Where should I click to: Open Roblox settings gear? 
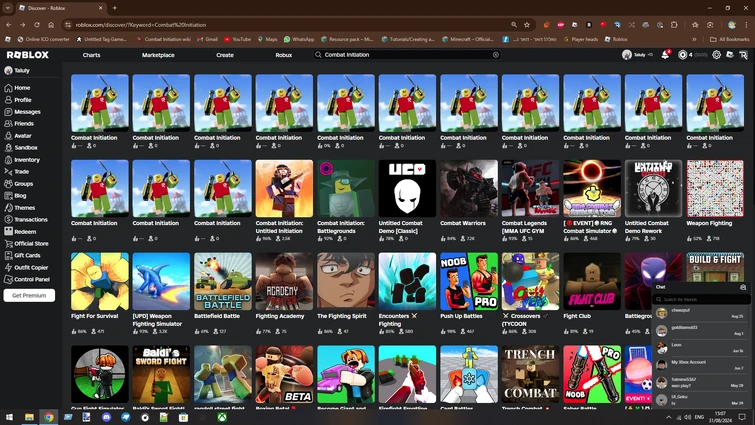[716, 55]
